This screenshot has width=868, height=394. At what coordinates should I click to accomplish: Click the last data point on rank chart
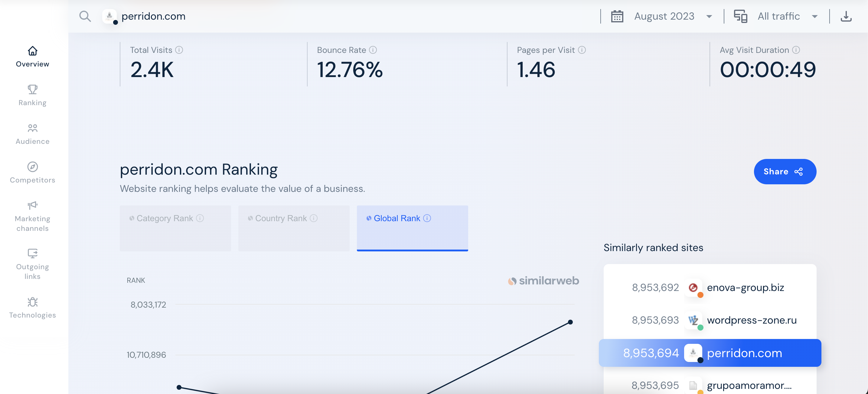point(570,322)
